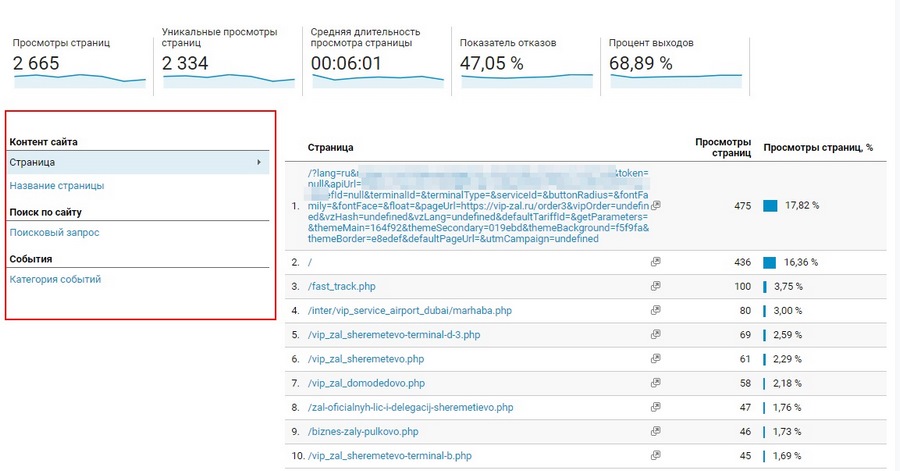900x471 pixels.
Task: Open external link icon for /fast_track.php row
Action: 655,286
